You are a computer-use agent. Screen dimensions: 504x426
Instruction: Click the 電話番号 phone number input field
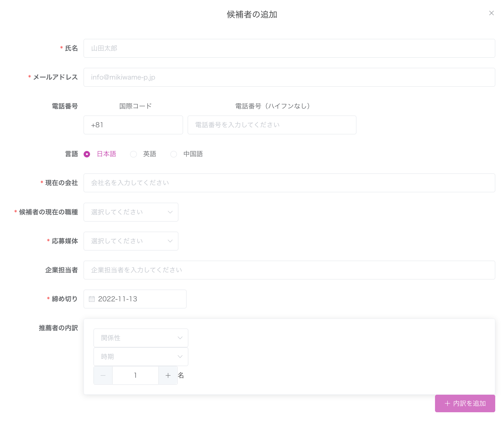[x=272, y=125]
